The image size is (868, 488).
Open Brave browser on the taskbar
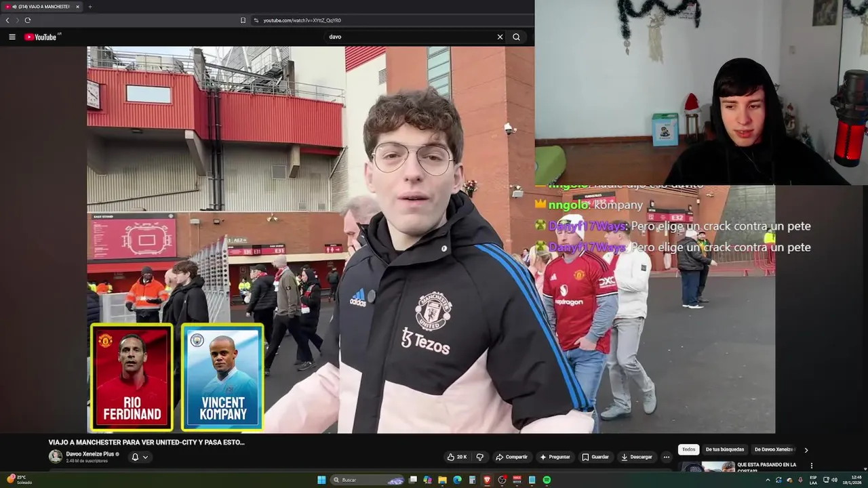(487, 480)
